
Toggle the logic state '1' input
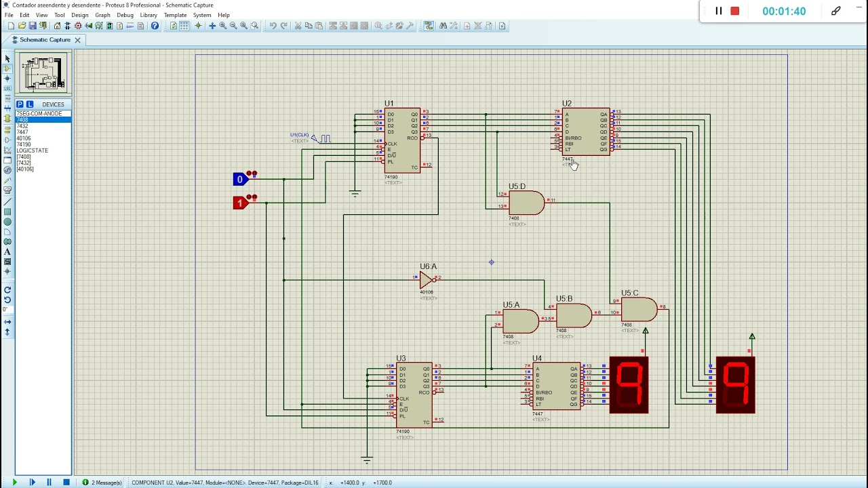[239, 203]
